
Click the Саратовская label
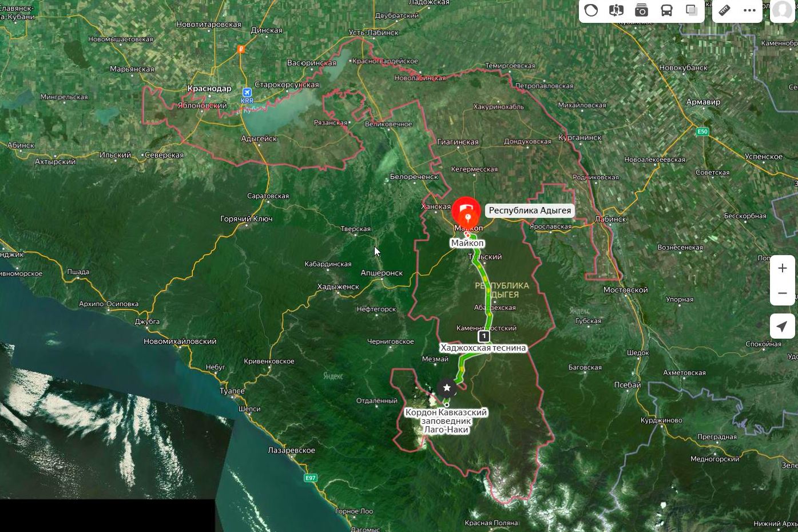click(268, 196)
